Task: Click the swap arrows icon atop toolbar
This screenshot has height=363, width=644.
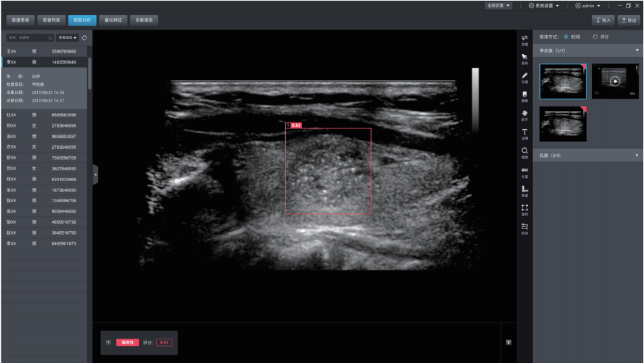Action: pos(524,39)
